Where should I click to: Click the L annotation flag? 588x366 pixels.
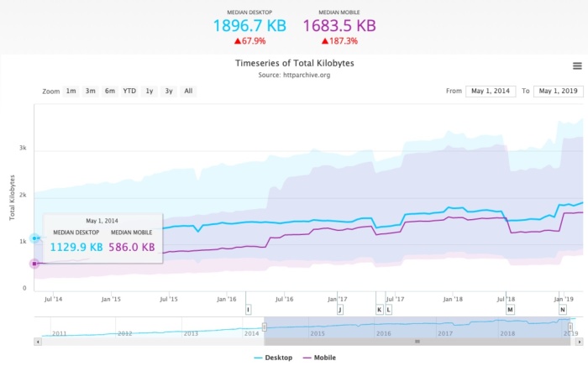tap(388, 310)
